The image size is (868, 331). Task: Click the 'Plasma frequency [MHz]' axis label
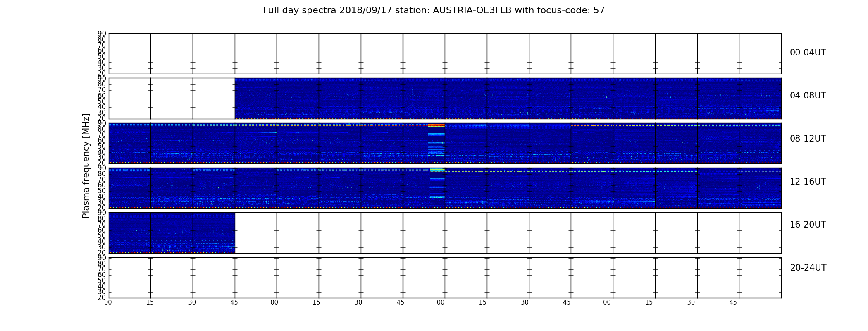[x=86, y=165]
